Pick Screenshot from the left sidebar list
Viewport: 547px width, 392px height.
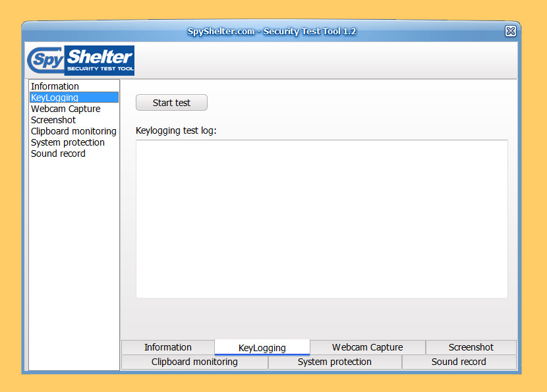coord(53,120)
